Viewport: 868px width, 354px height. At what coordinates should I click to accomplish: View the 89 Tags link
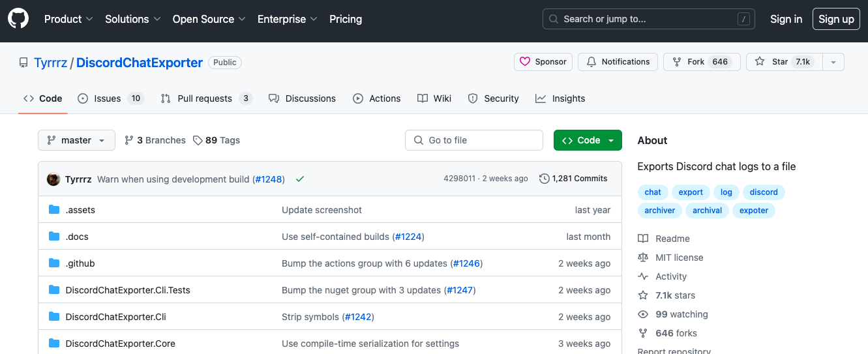pos(217,140)
